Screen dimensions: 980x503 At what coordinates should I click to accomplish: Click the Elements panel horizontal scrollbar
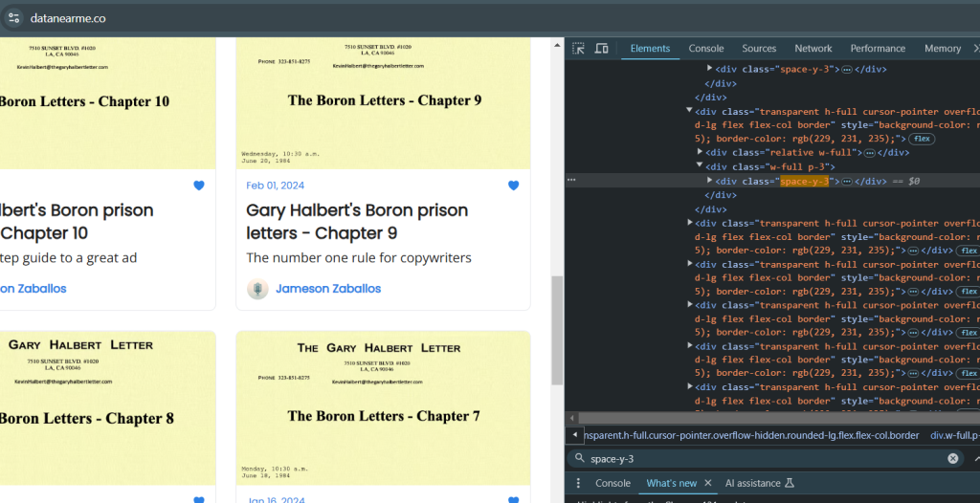point(766,418)
